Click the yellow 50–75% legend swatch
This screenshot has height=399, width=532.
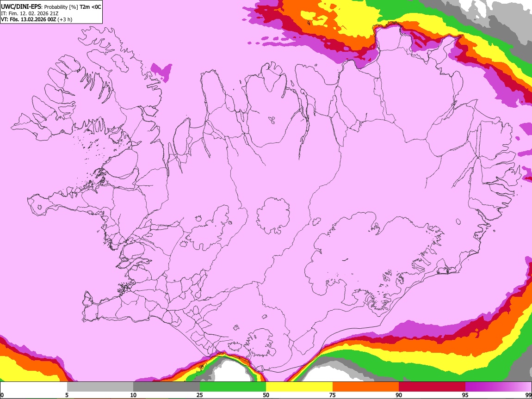pyautogui.click(x=299, y=387)
